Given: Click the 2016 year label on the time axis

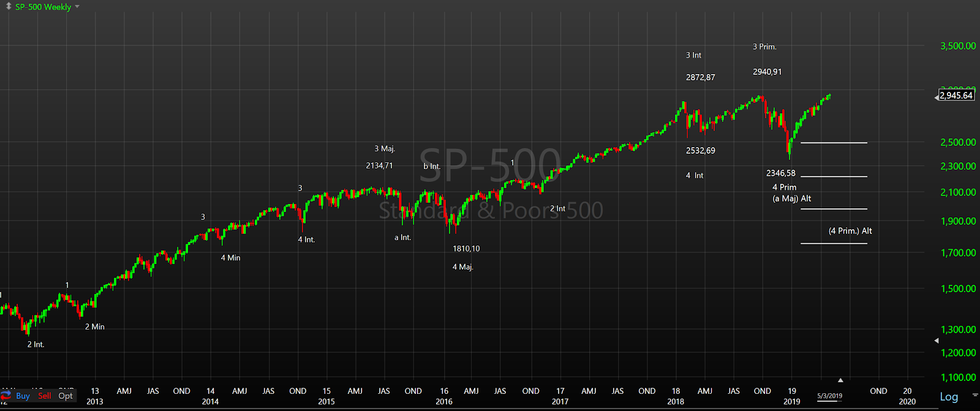Looking at the screenshot, I should [444, 402].
